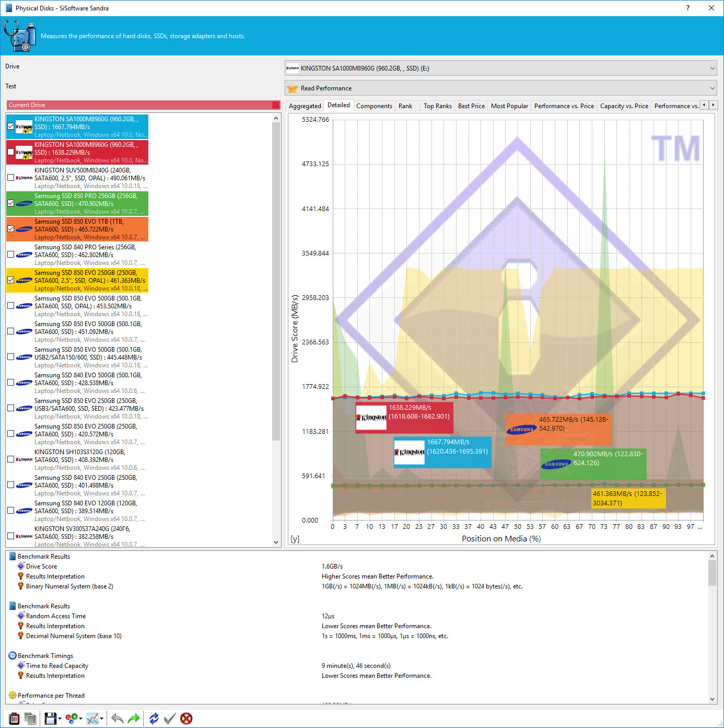
Task: Click the green forward arrow icon
Action: [134, 719]
